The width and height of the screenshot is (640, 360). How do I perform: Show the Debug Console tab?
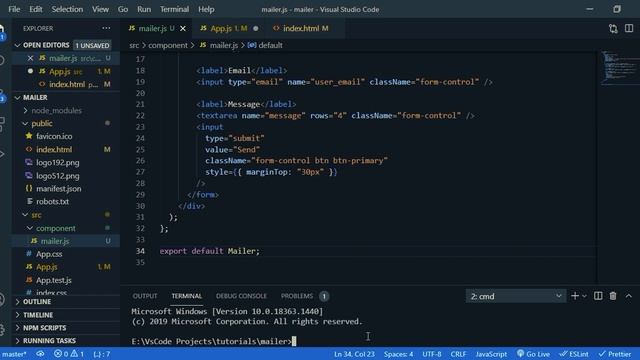(241, 296)
